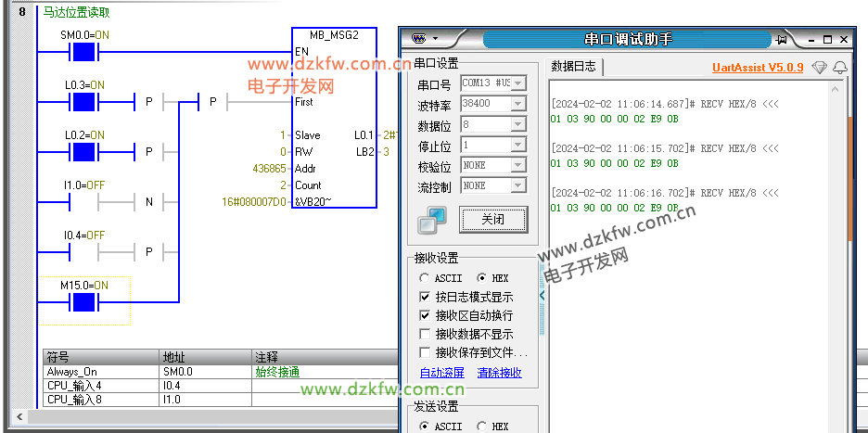
Task: Uncheck 接收区自动换行 option
Action: [426, 315]
